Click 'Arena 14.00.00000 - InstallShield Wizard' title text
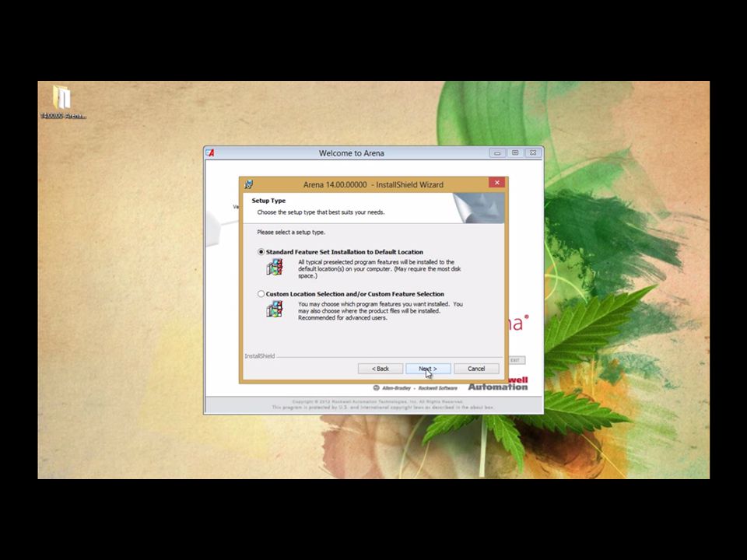Screen dimensions: 747x560 coord(373,184)
